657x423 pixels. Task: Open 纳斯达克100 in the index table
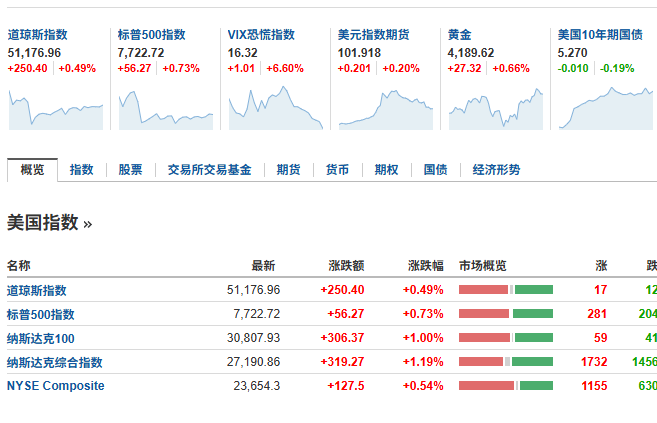(x=41, y=338)
